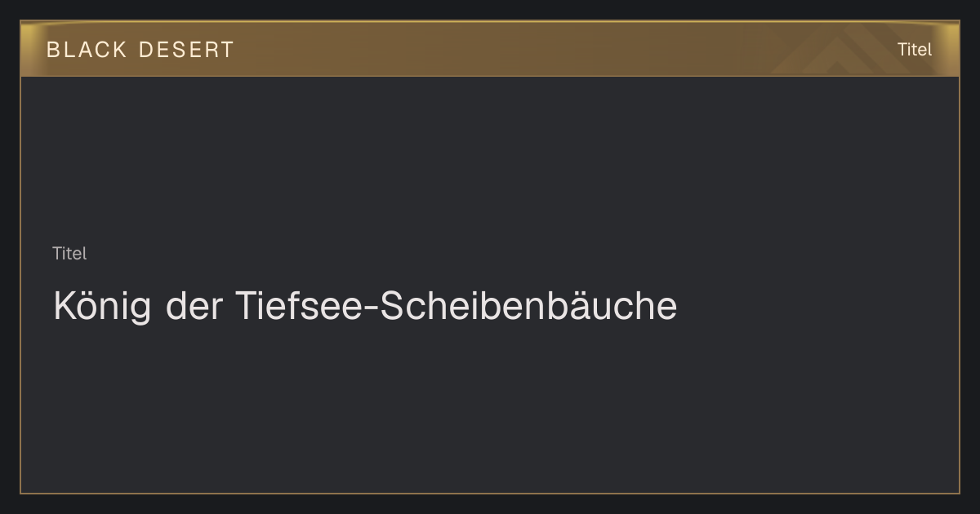Click the hyphen between Tiefsee and Scheibenbäuche
Viewport: 980px width, 514px height.
371,309
